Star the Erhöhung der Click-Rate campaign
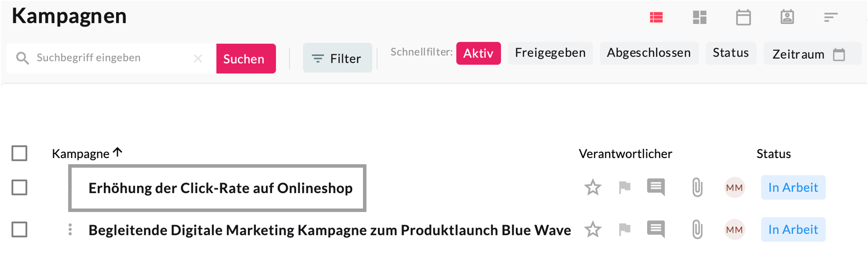Screen dimensions: 868x260 (x=592, y=188)
